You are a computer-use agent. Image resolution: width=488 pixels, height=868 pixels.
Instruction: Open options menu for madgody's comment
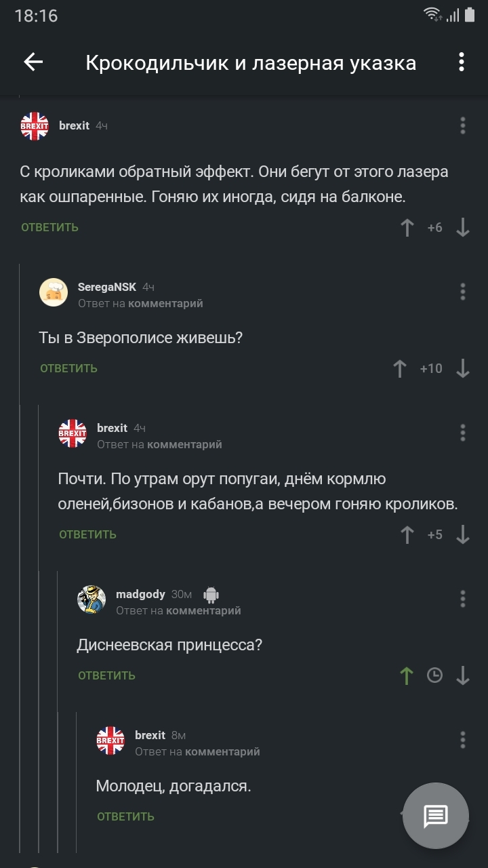463,599
